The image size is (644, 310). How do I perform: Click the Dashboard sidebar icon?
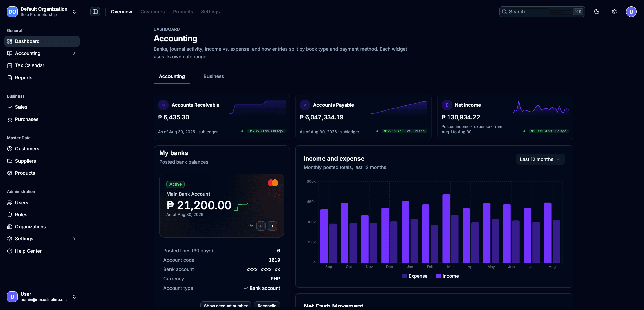tap(10, 41)
